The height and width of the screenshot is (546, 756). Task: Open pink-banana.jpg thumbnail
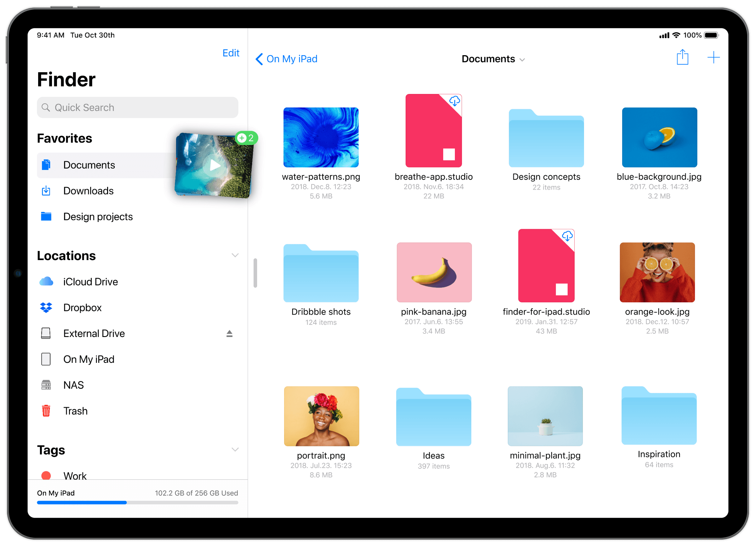(434, 272)
